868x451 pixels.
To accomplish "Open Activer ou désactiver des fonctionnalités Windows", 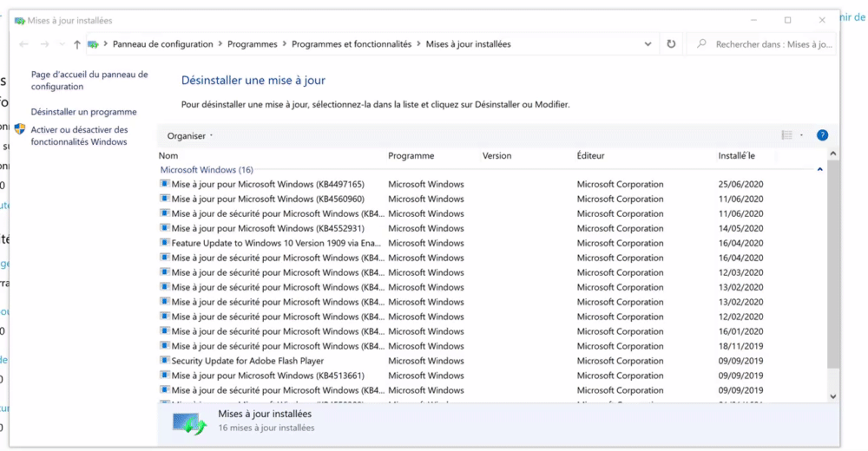I will (x=79, y=135).
